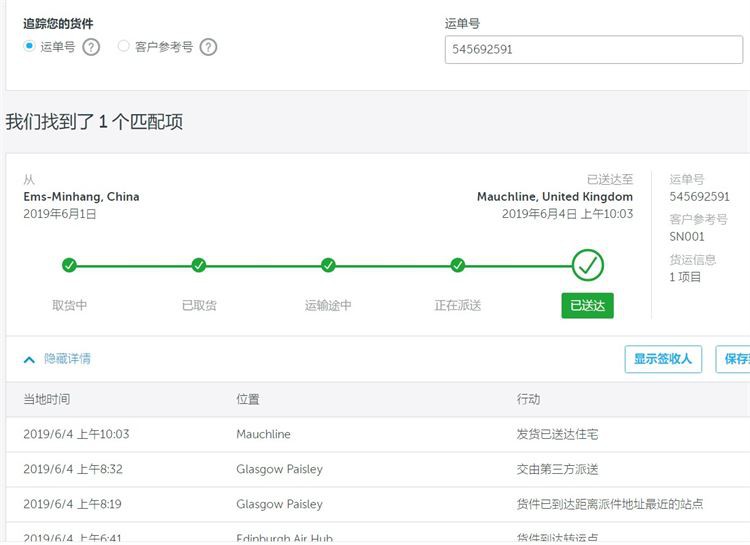Click the 已取货 checkmark step icon
Screen dimensions: 750x545
pyautogui.click(x=199, y=265)
